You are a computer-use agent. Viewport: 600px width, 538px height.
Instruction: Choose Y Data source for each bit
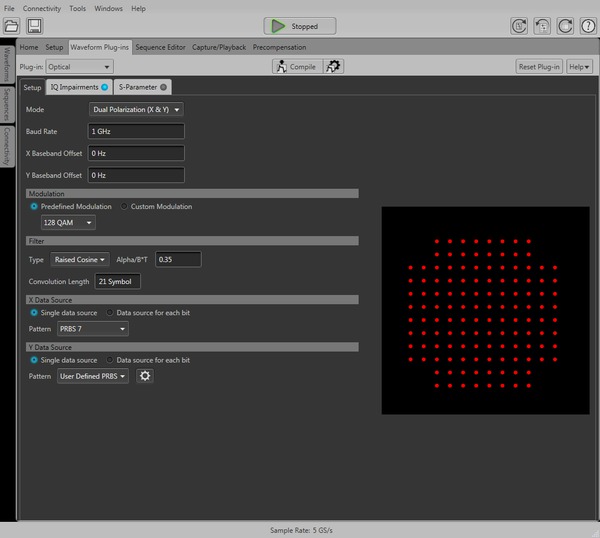tap(110, 360)
